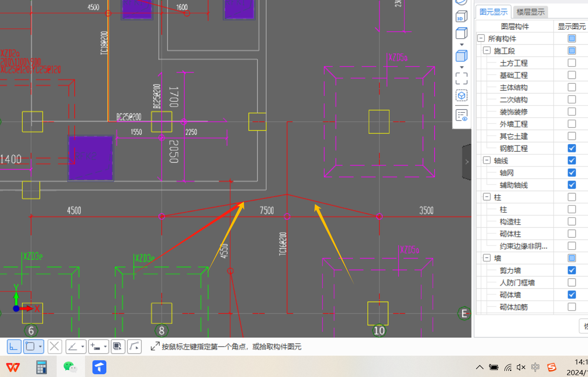Click the layer copy icon in bottom toolbar
This screenshot has width=588, height=377.
pyautogui.click(x=118, y=346)
